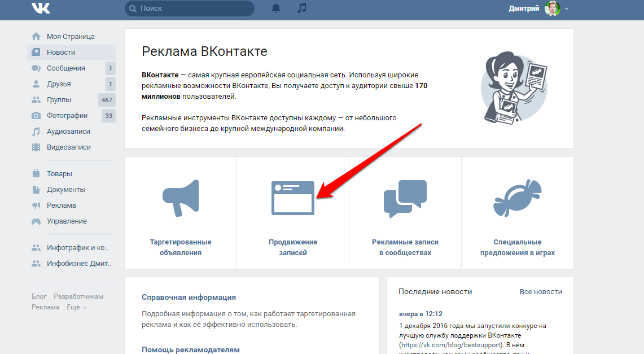The width and height of the screenshot is (644, 354).
Task: Open Справочная информация link
Action: tap(189, 298)
